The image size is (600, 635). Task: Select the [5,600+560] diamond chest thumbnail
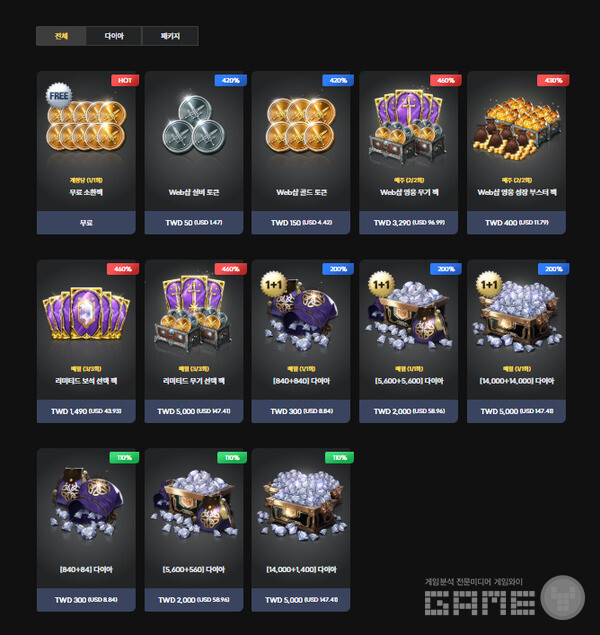pyautogui.click(x=194, y=503)
